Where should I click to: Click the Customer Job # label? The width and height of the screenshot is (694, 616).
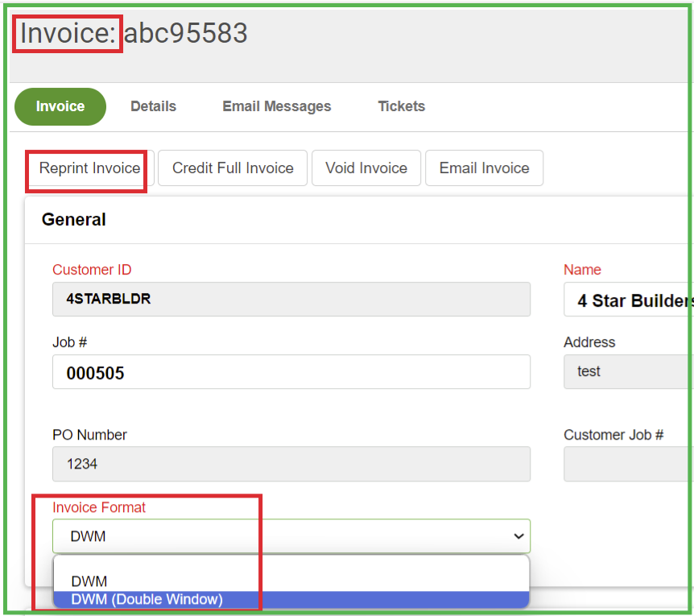tap(613, 435)
